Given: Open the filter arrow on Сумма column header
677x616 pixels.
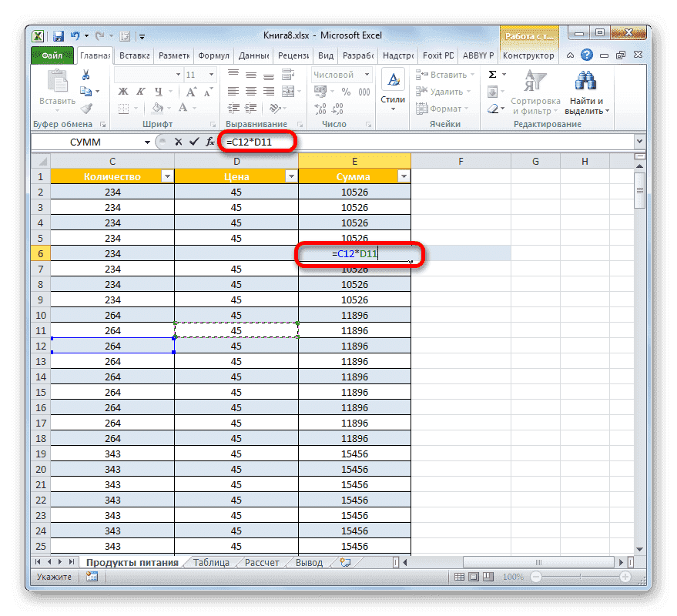Looking at the screenshot, I should click(x=404, y=176).
